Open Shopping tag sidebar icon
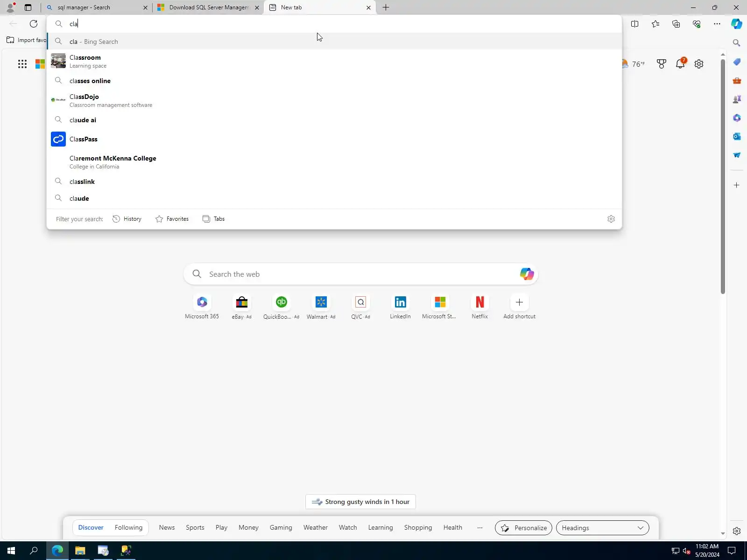Viewport: 747px width, 560px height. (x=737, y=62)
